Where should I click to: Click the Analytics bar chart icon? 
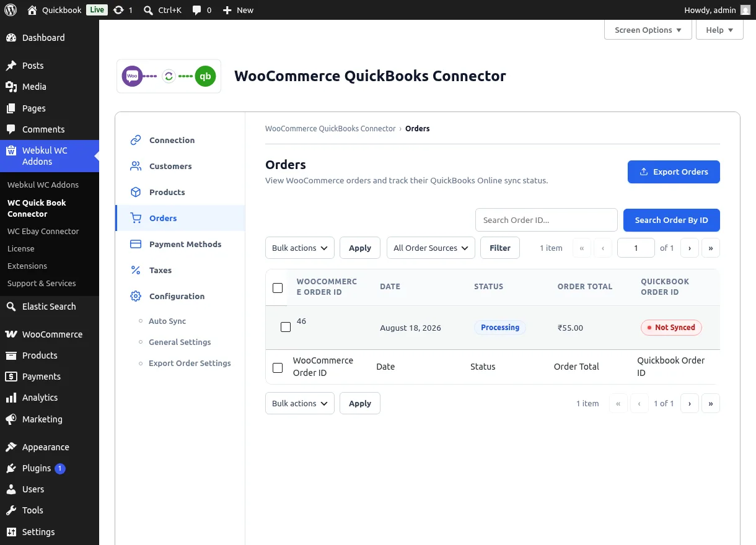(11, 398)
